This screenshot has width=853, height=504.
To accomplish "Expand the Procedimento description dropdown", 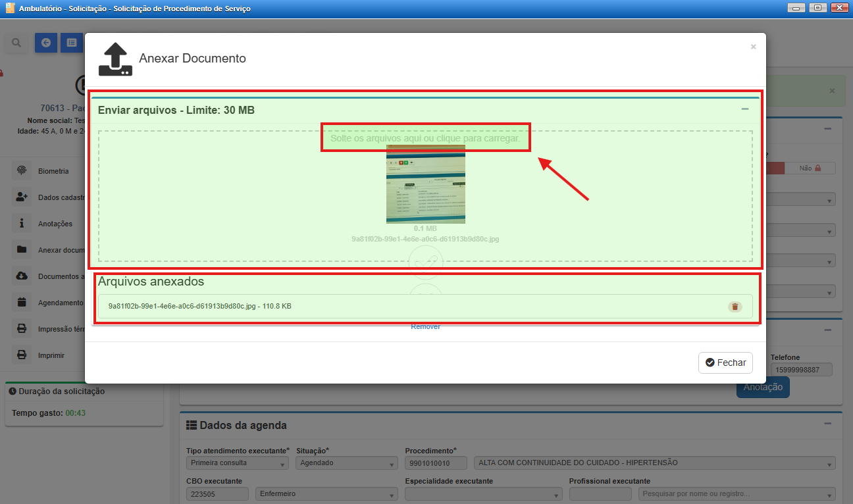I will 654,463.
